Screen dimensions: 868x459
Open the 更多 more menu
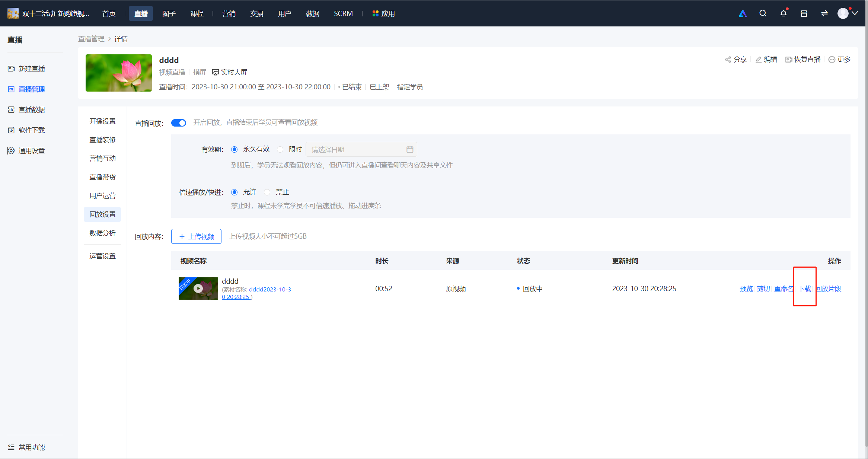click(840, 60)
